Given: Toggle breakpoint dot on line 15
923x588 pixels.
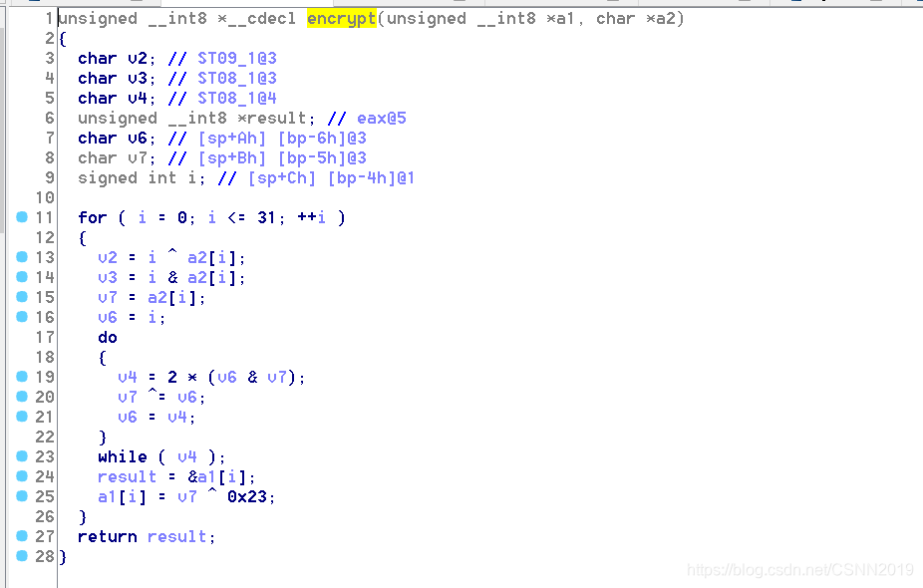Looking at the screenshot, I should pos(22,297).
